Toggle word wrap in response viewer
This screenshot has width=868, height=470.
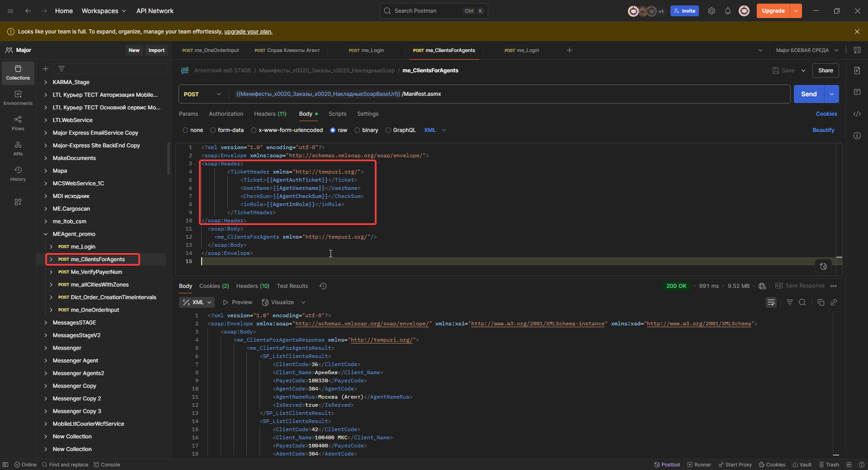tap(771, 302)
